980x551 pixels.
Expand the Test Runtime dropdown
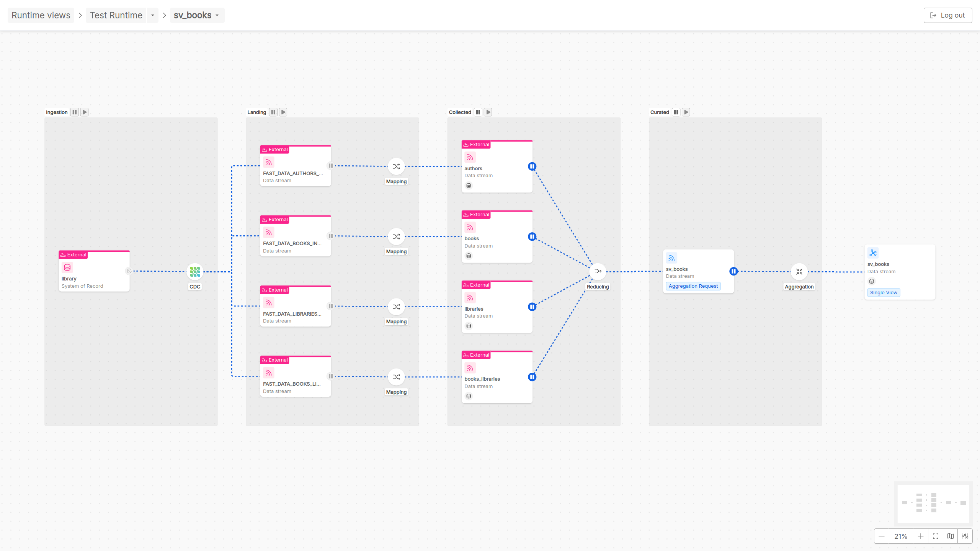coord(152,15)
